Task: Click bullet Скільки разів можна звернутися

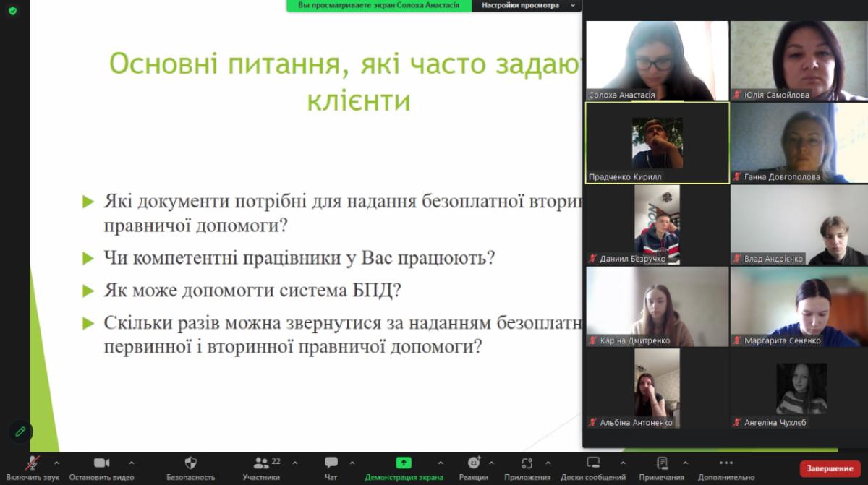Action: (x=344, y=335)
